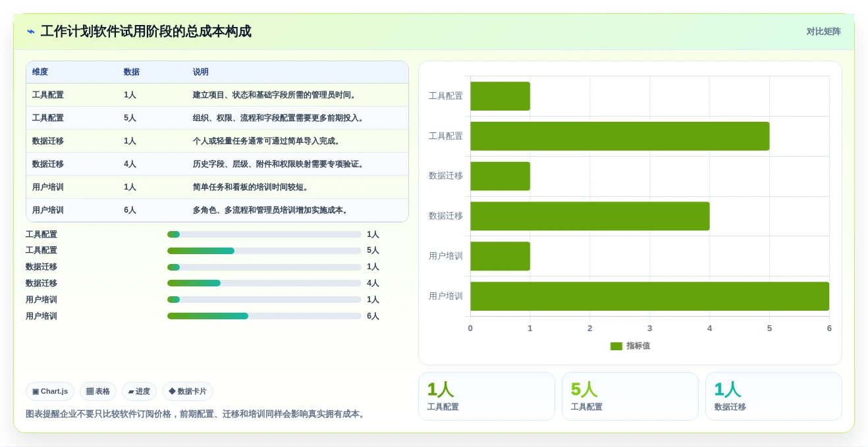Click the 2 tick on the chart x-axis
The image size is (868, 447).
[590, 329]
